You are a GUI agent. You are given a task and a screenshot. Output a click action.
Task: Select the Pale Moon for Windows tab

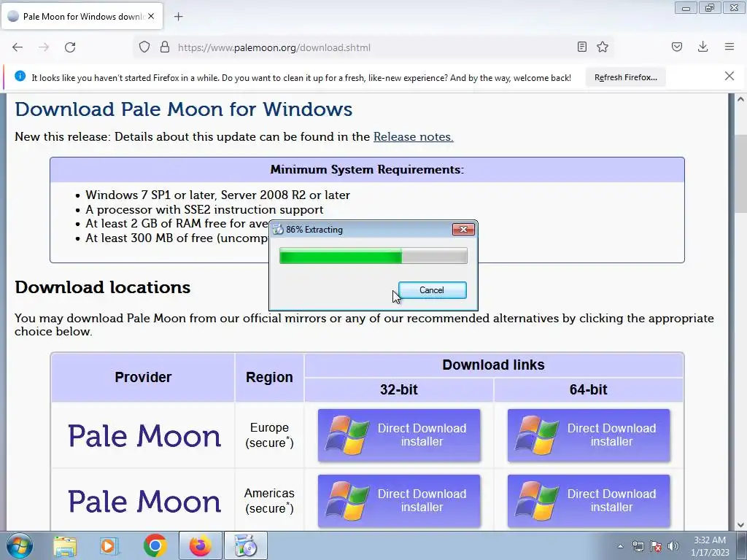tap(83, 16)
